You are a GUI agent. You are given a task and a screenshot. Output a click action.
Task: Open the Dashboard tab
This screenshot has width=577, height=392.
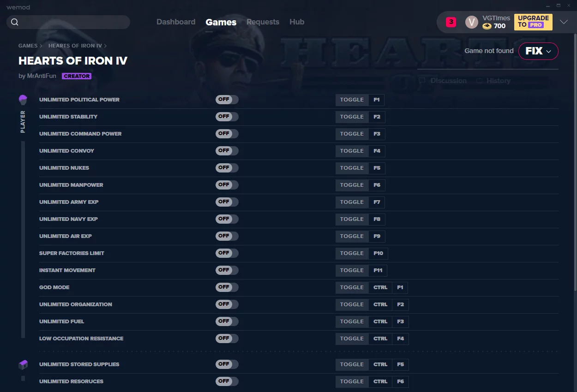point(176,22)
